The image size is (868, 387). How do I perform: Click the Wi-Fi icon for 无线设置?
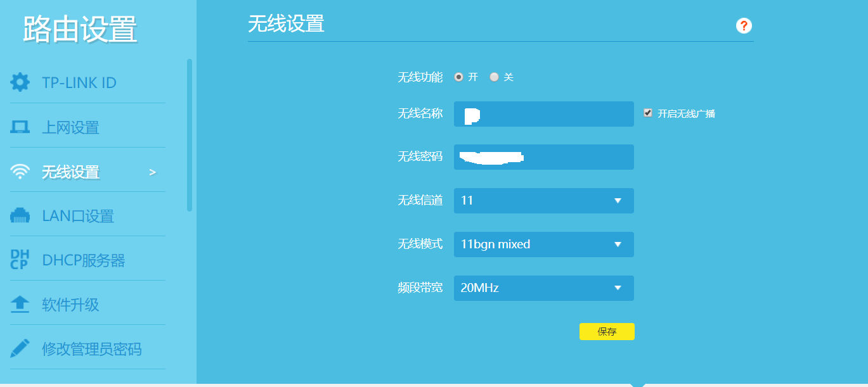tap(20, 172)
